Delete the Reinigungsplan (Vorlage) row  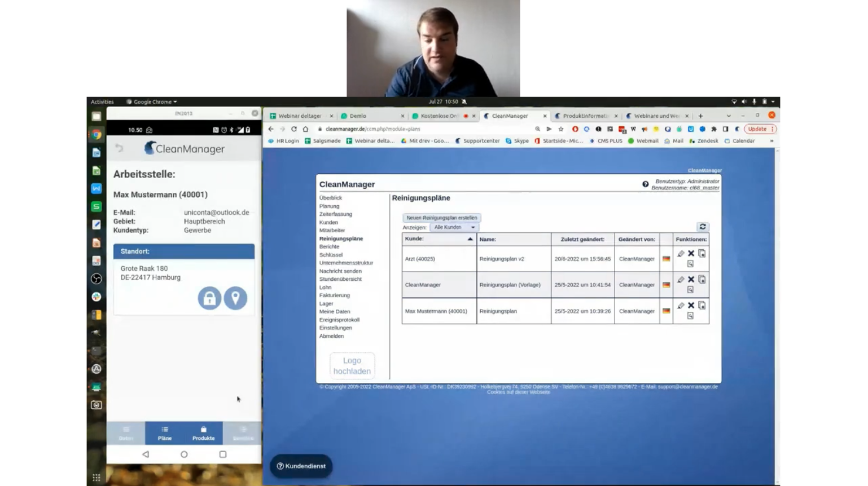691,280
